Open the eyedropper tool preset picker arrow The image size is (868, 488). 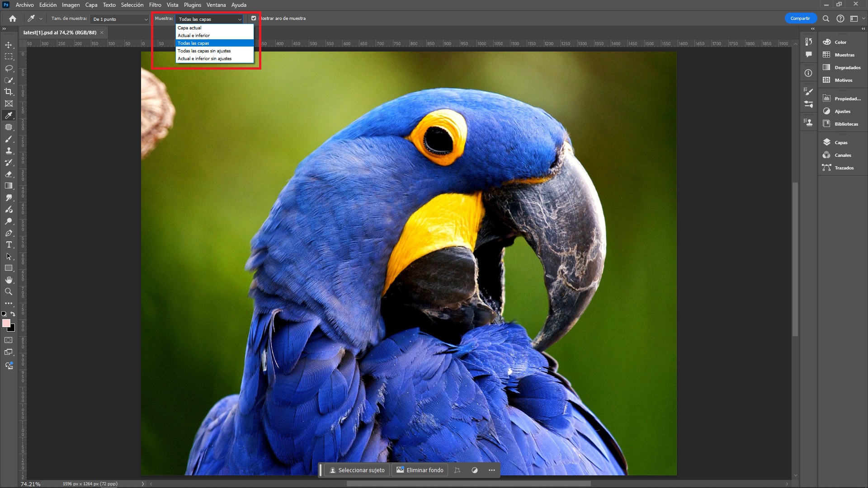41,19
